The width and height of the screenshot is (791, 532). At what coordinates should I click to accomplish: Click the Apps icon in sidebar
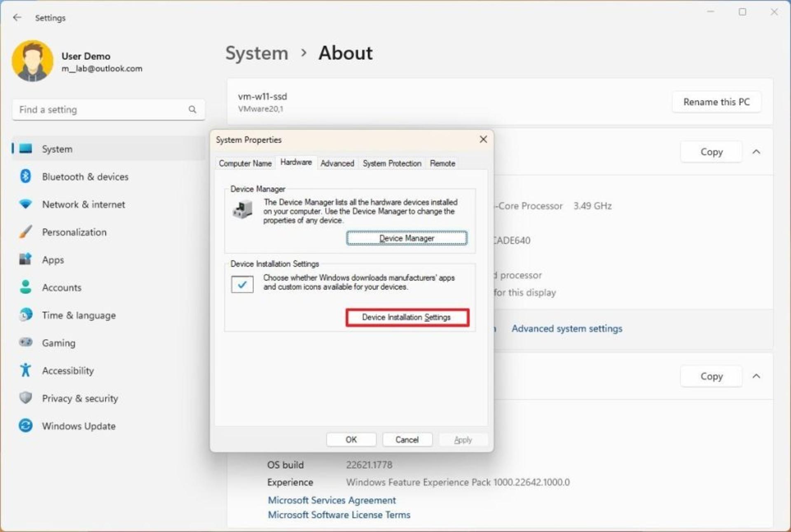tap(26, 259)
